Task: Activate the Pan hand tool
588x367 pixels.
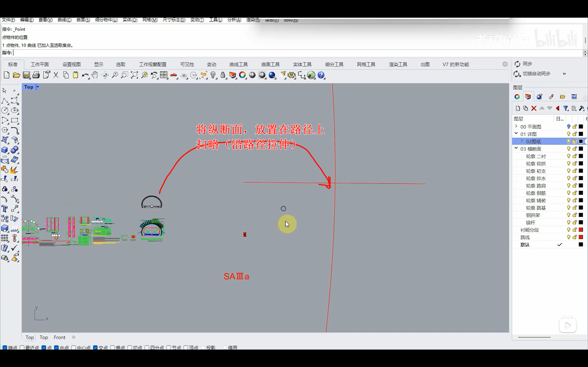Action: [x=95, y=75]
